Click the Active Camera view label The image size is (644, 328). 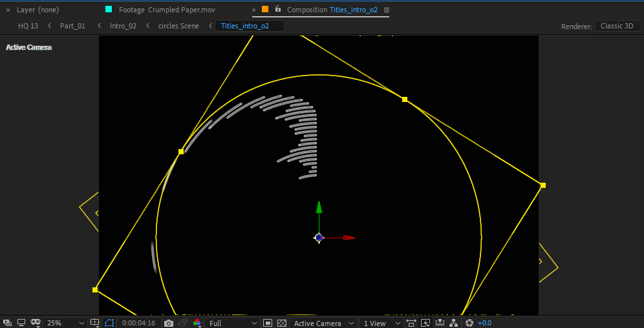28,48
